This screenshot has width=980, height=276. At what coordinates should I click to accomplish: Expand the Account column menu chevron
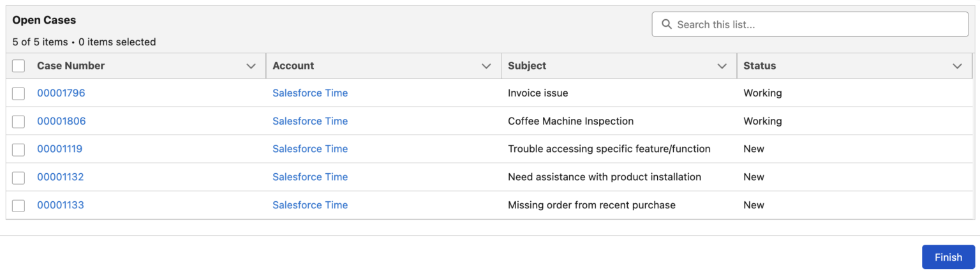coord(486,66)
